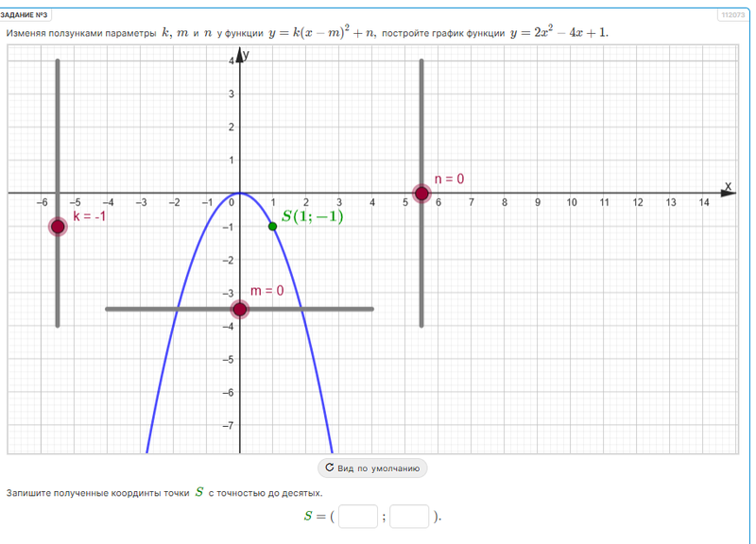Click the y-axis arrowhead at the top

click(240, 55)
